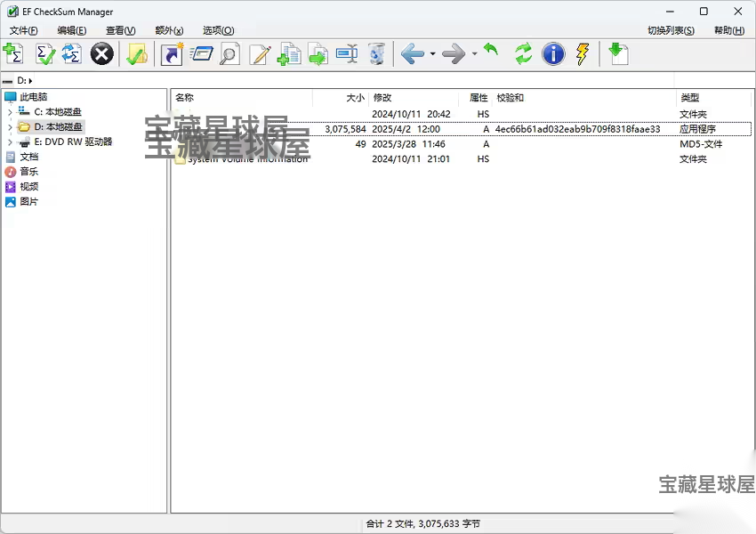Click the update checksum (sigma arrows) icon
756x534 pixels.
point(72,53)
